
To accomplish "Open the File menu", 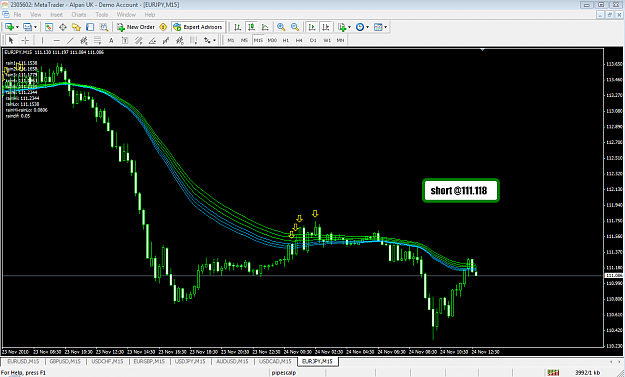I will 18,15.
